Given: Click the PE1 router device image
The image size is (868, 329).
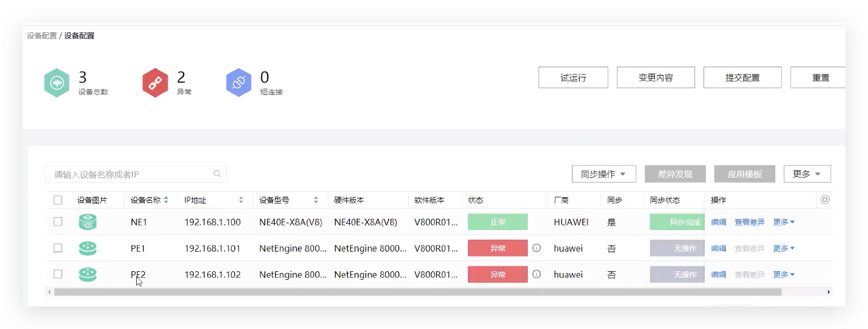Looking at the screenshot, I should click(x=88, y=248).
